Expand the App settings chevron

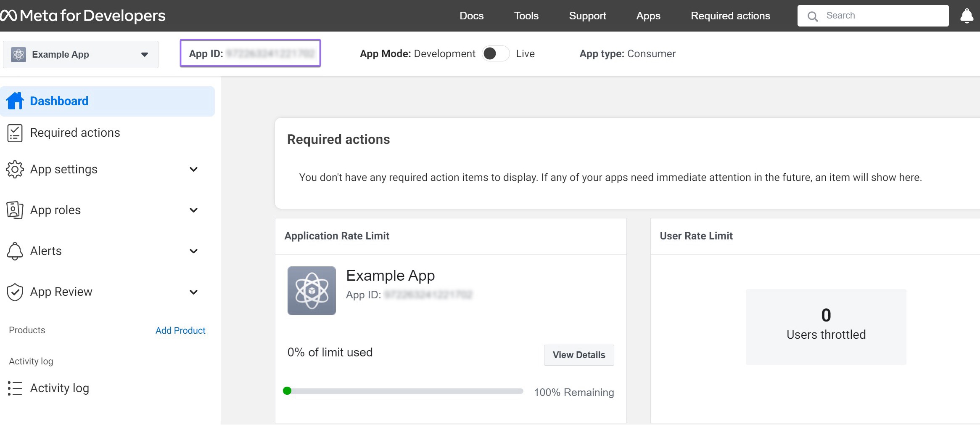click(x=193, y=169)
